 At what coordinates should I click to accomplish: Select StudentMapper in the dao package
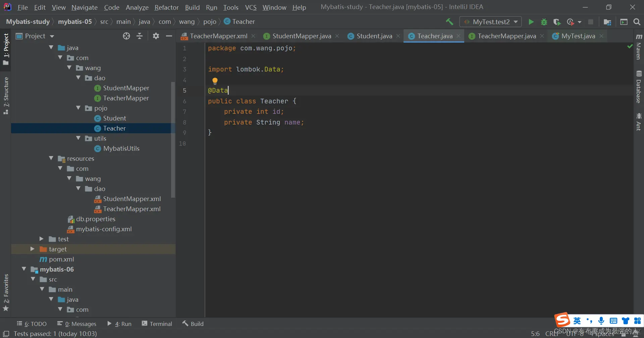click(x=126, y=88)
